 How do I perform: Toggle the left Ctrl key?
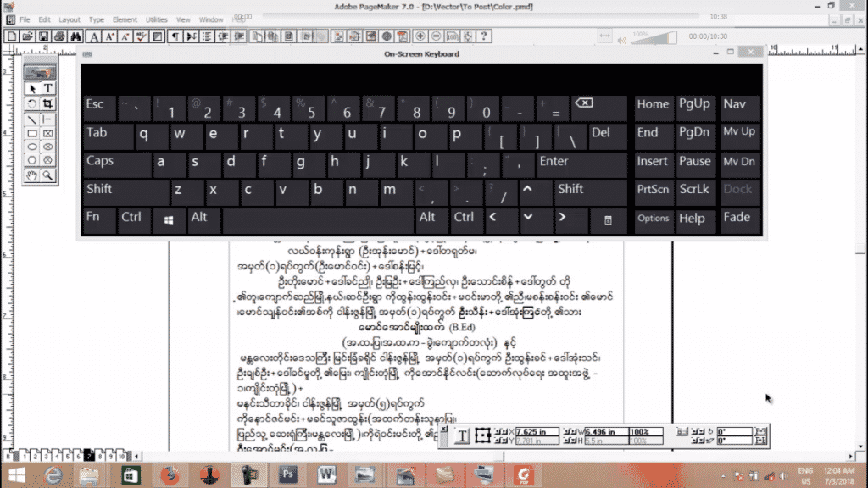[x=135, y=220]
